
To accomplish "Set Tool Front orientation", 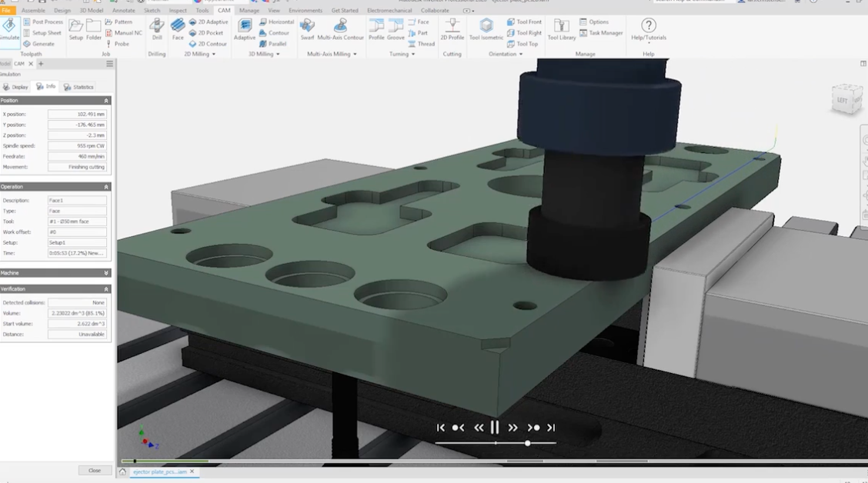I will pyautogui.click(x=524, y=22).
